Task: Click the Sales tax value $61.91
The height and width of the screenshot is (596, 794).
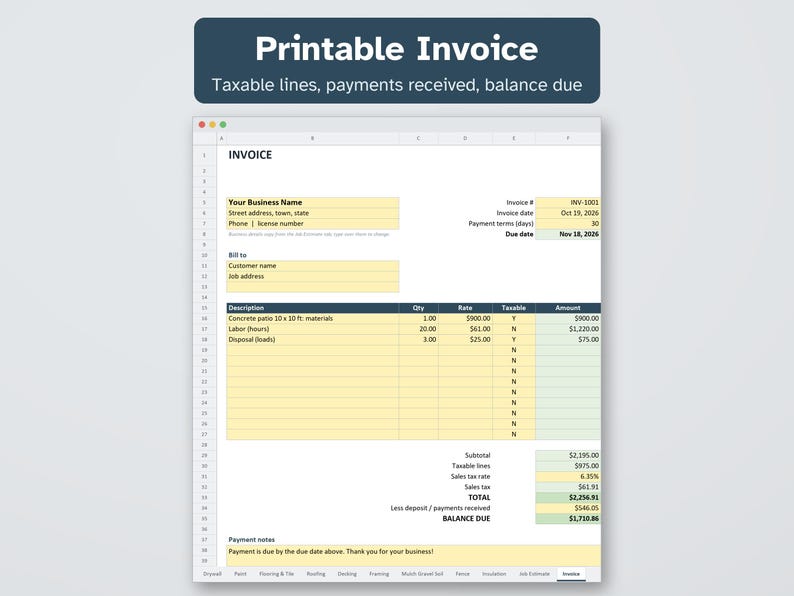Action: tap(568, 487)
